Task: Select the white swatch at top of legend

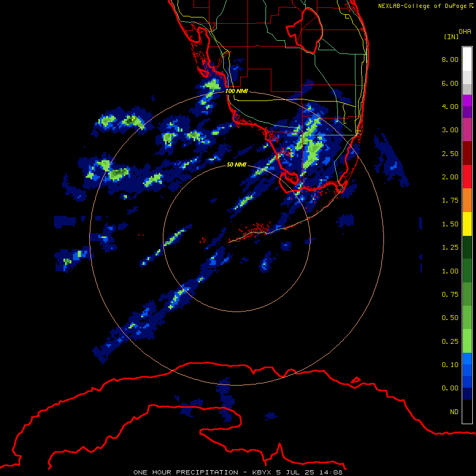Action: click(467, 59)
